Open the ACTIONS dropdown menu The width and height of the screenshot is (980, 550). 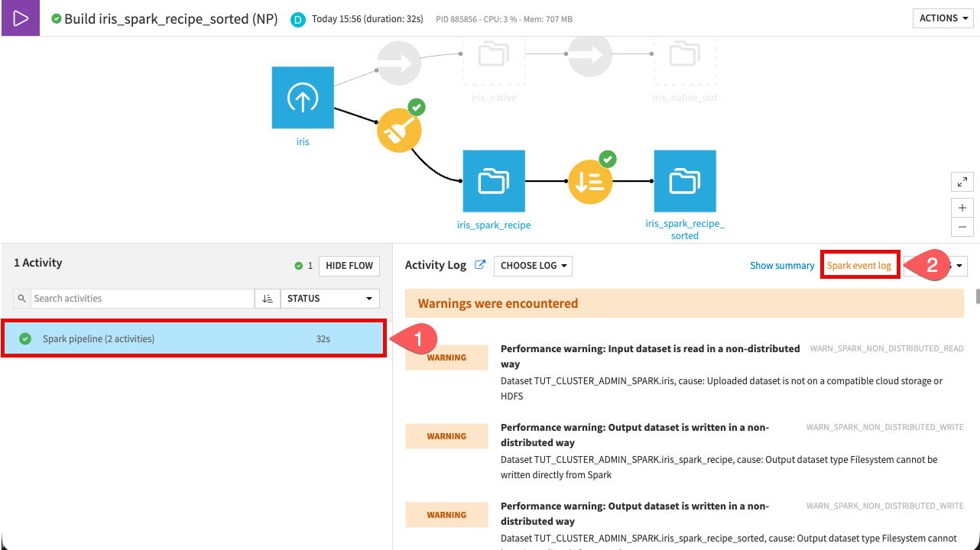click(x=943, y=18)
